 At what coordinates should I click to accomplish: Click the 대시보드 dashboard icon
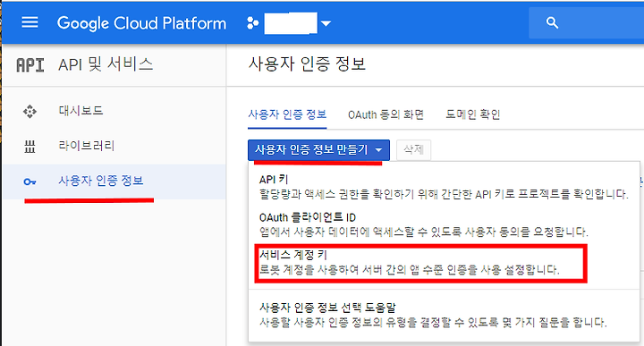30,111
